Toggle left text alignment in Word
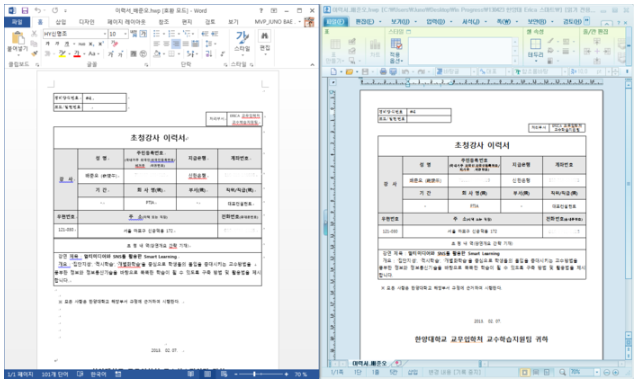The height and width of the screenshot is (385, 637). click(x=157, y=44)
